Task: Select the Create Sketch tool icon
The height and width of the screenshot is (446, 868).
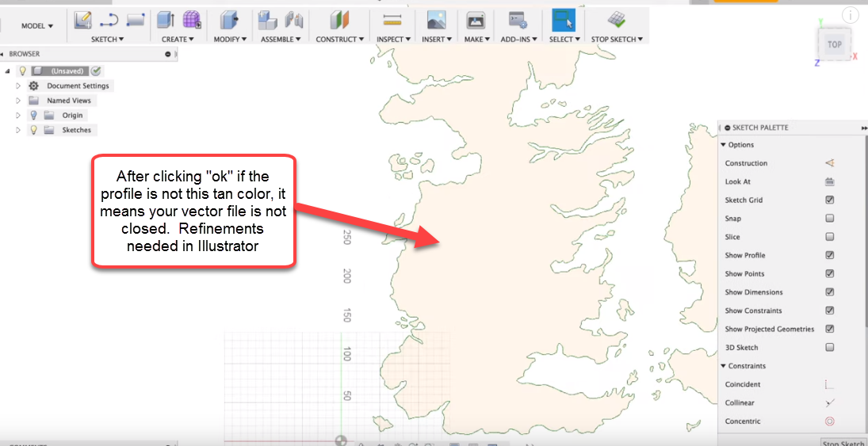Action: tap(83, 21)
